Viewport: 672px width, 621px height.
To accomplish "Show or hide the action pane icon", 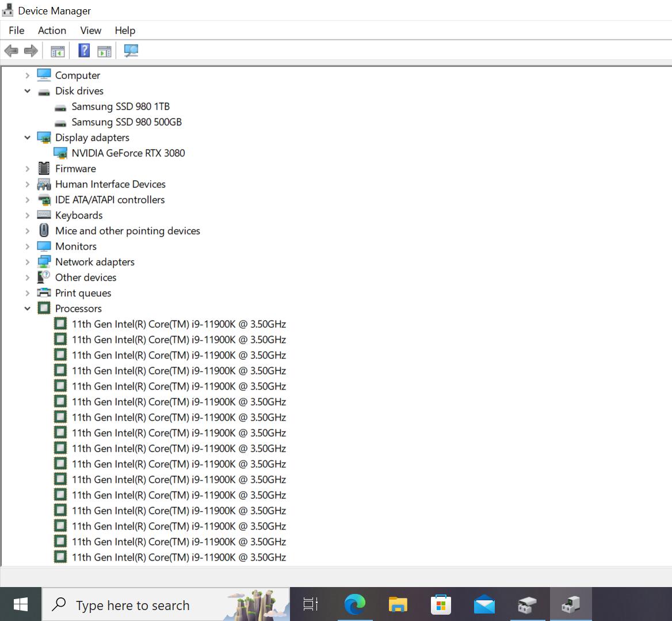I will click(104, 51).
